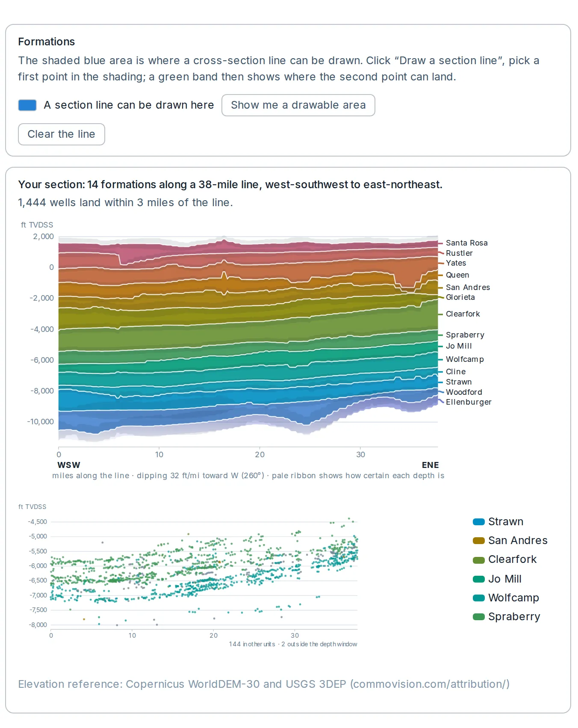Click the ENE axis end label
Image resolution: width=578 pixels, height=728 pixels.
click(430, 465)
